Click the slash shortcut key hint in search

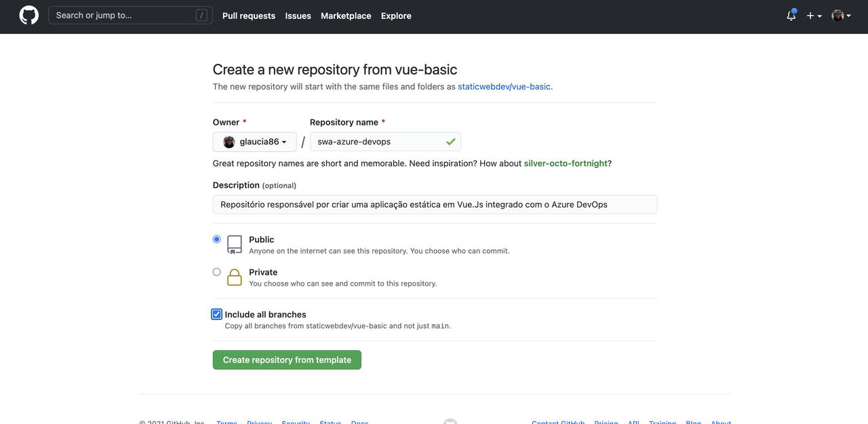coord(201,16)
